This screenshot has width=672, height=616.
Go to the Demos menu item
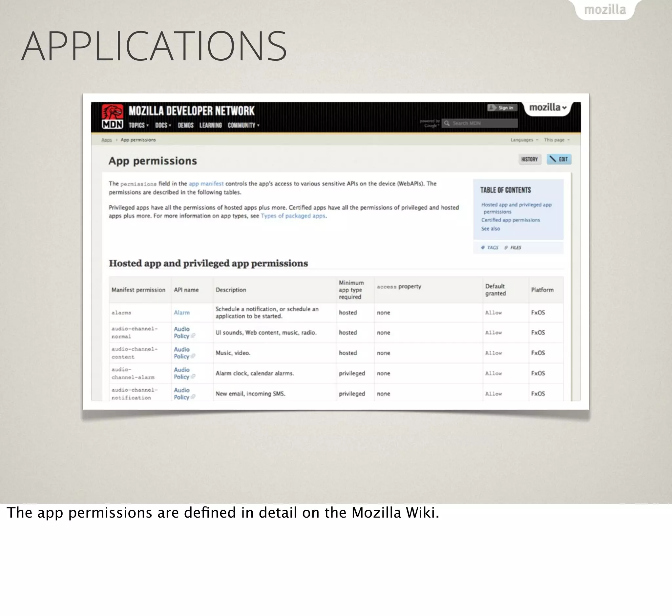tap(185, 125)
